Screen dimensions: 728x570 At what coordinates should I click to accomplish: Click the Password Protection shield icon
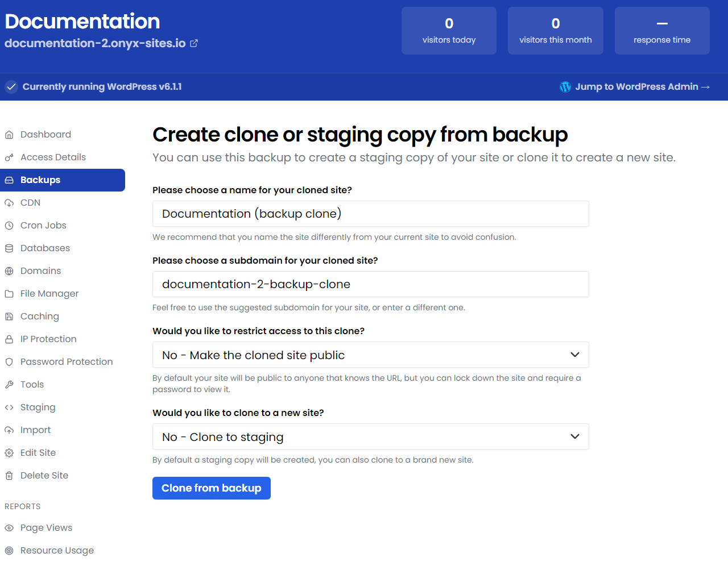[9, 362]
